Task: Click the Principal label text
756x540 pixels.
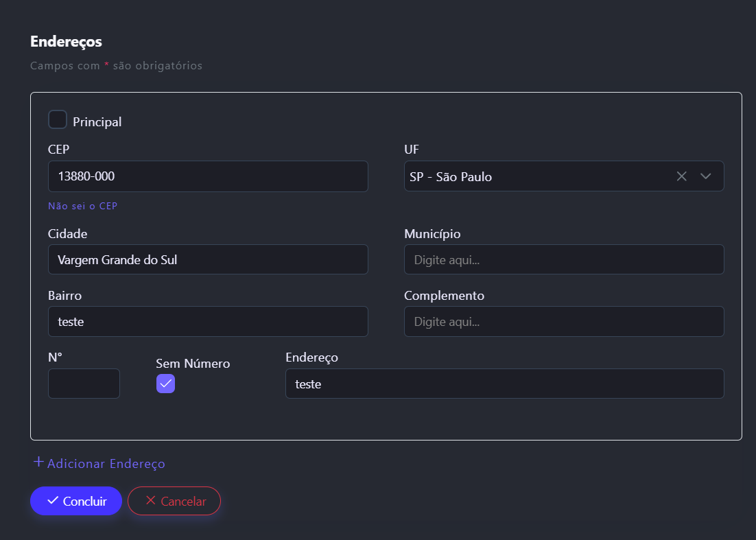Action: pyautogui.click(x=97, y=122)
